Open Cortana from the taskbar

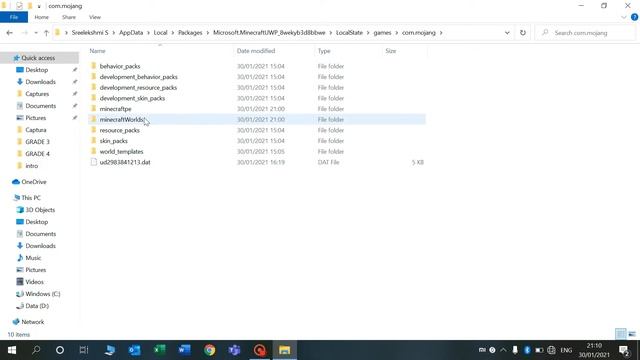[60, 350]
